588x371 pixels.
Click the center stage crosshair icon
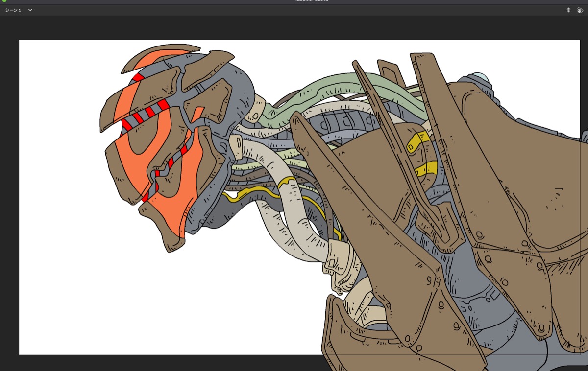568,10
